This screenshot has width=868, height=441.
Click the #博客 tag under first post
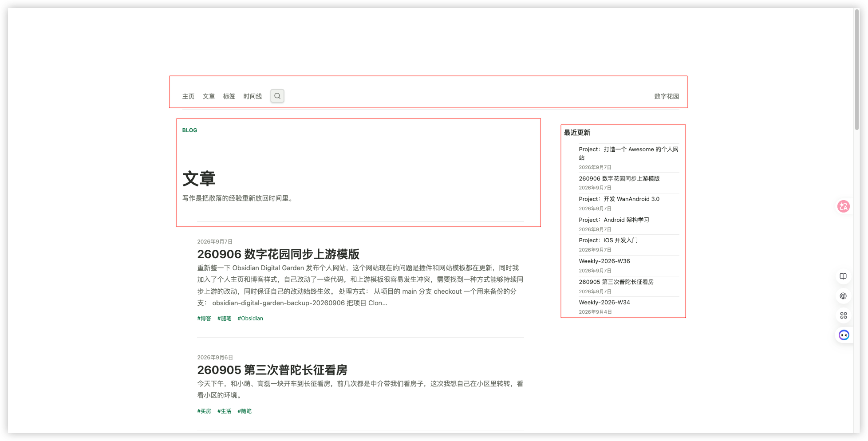point(204,319)
